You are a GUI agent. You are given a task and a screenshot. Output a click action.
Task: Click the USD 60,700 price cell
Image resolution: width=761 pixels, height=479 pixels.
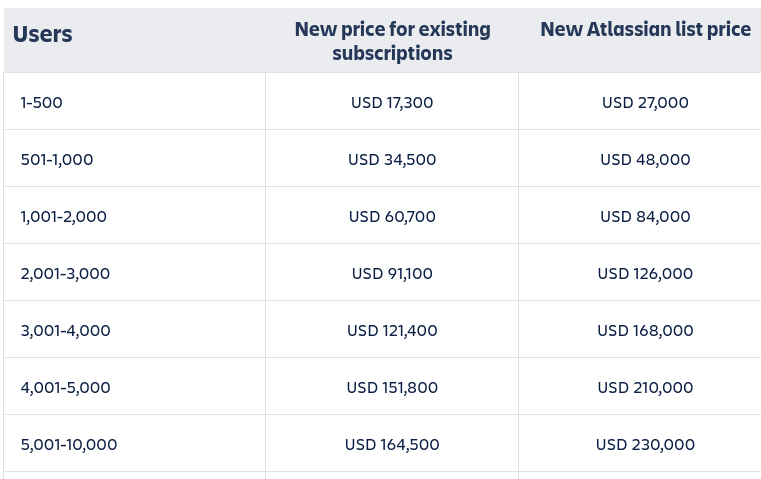tap(392, 216)
